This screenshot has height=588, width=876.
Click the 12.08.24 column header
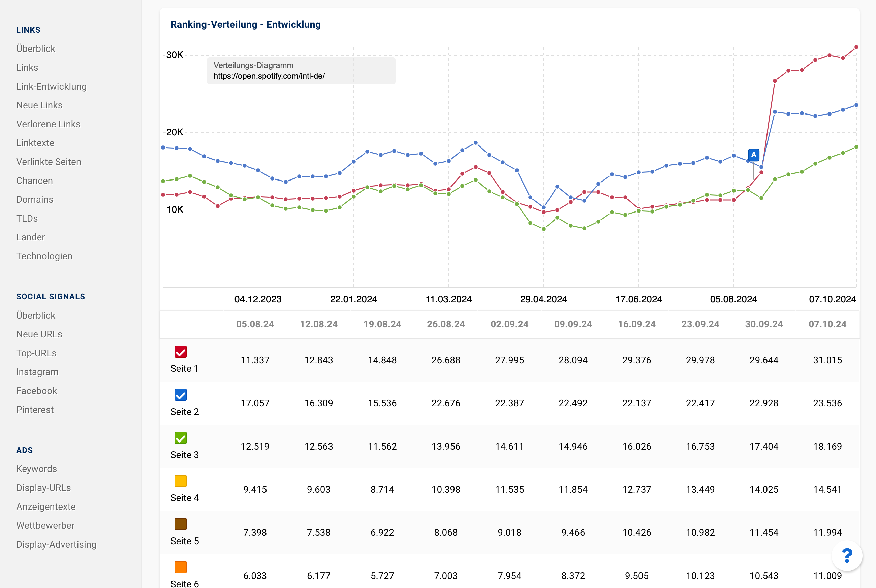(x=319, y=324)
